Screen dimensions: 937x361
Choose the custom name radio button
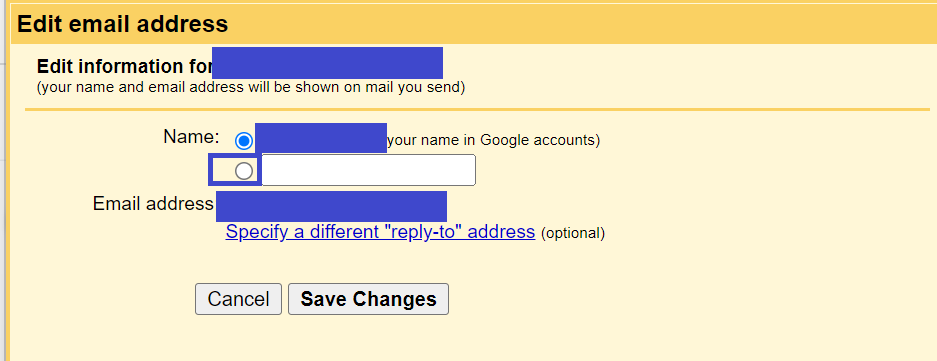pyautogui.click(x=244, y=172)
